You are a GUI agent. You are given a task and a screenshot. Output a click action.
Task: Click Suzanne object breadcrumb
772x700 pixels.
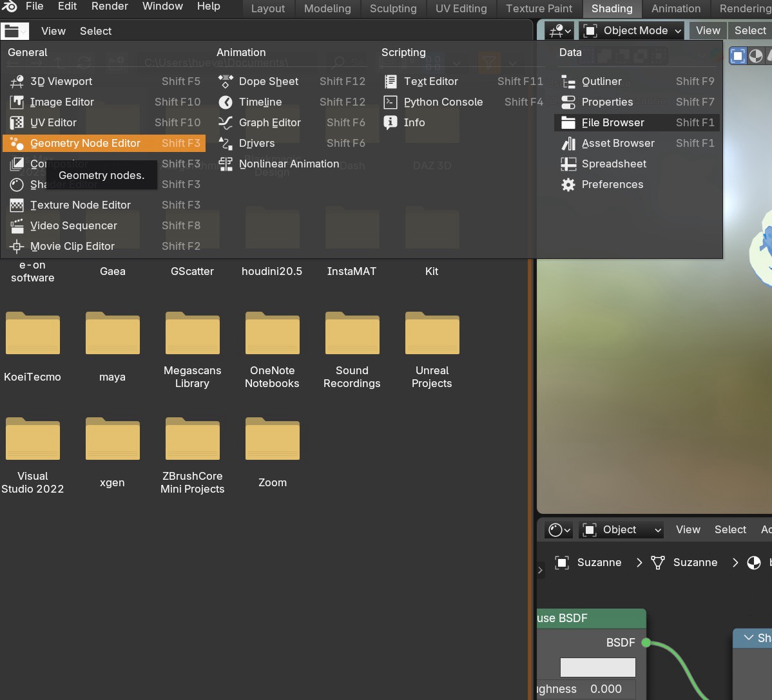click(x=588, y=562)
